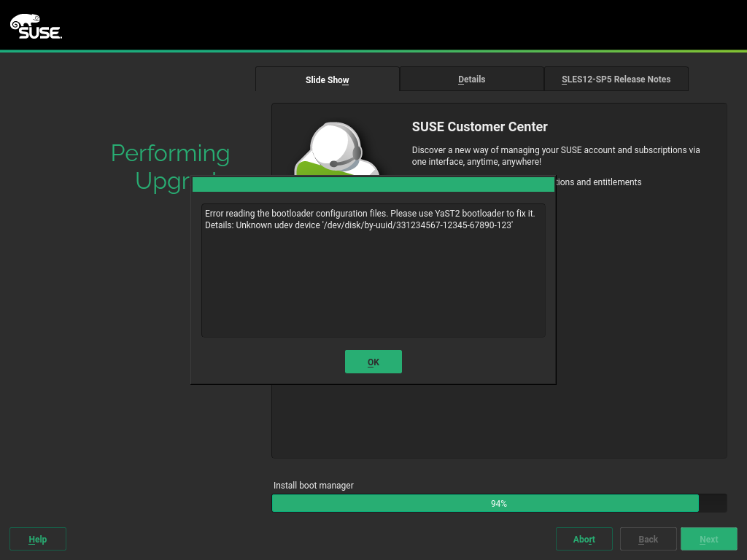The width and height of the screenshot is (747, 560).
Task: Click the partially hidden entitlements text line
Action: [x=599, y=182]
